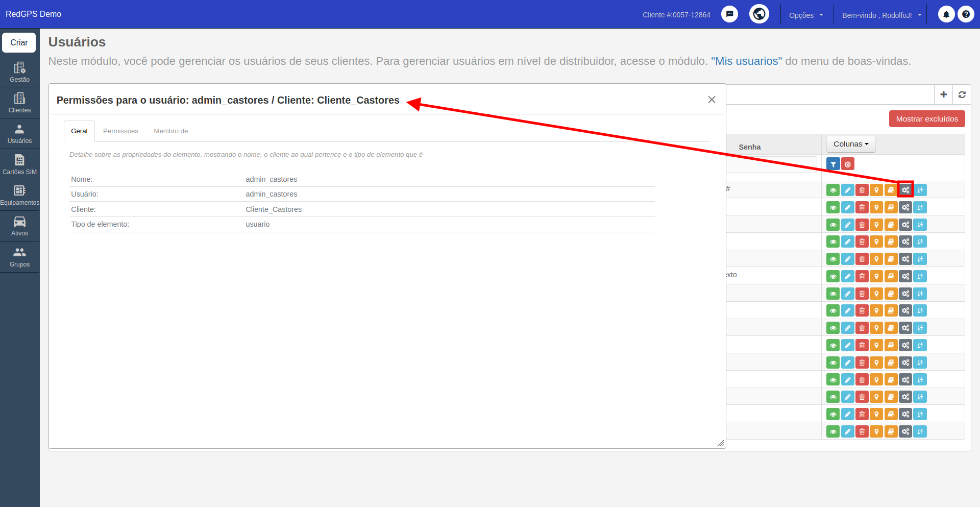The image size is (980, 507).
Task: Open the help question mark icon
Action: [966, 14]
